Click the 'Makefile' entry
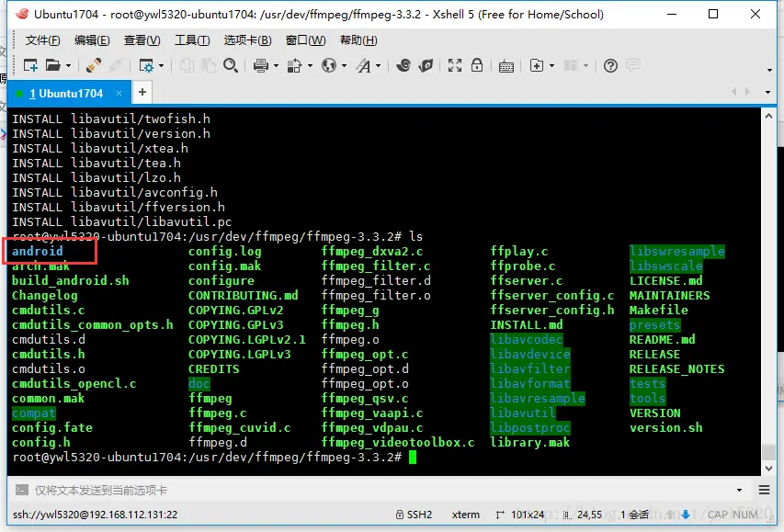The height and width of the screenshot is (532, 784). coord(658,310)
